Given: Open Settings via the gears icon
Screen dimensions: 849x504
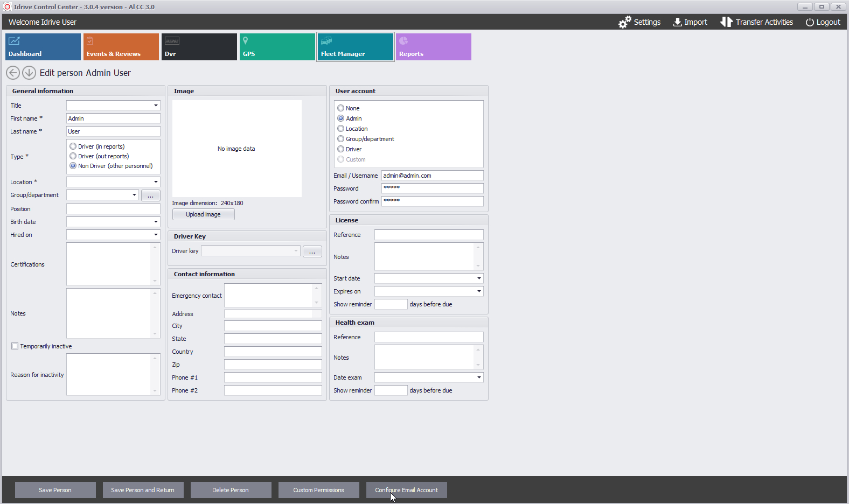Looking at the screenshot, I should click(624, 22).
